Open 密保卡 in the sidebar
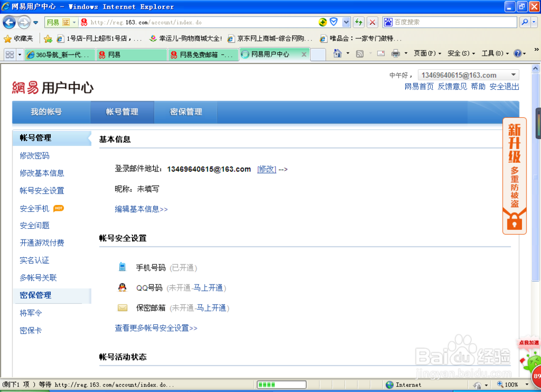Viewport: 541px width, 392px height. 31,330
